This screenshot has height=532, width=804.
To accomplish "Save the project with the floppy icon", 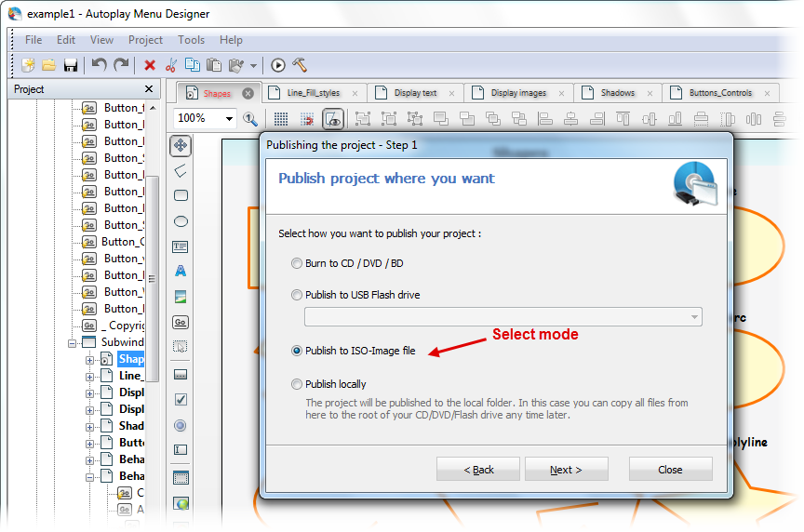I will tap(70, 65).
